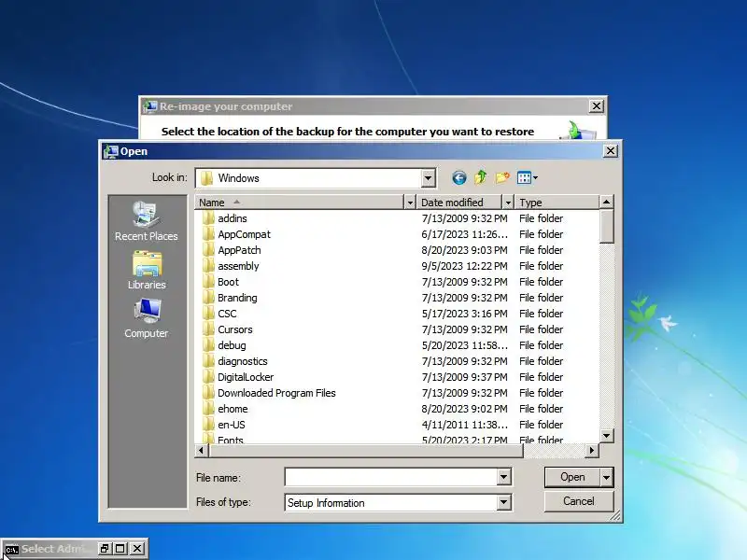Click the Cancel button

click(579, 501)
